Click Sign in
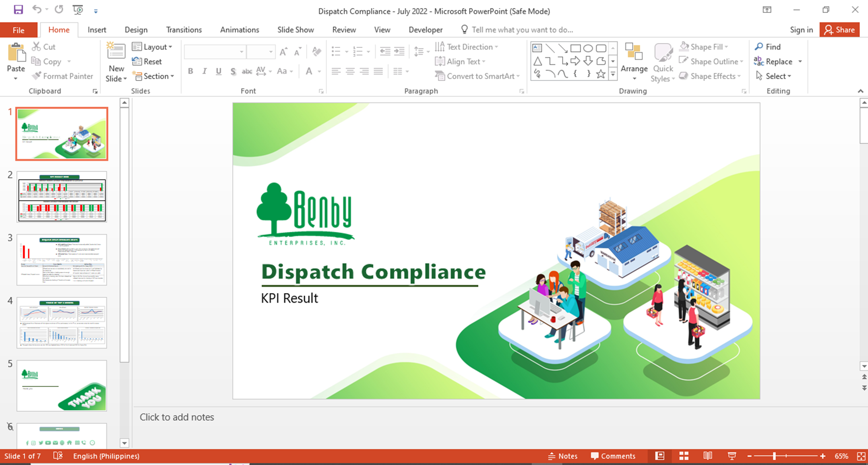The image size is (868, 465). click(x=801, y=30)
